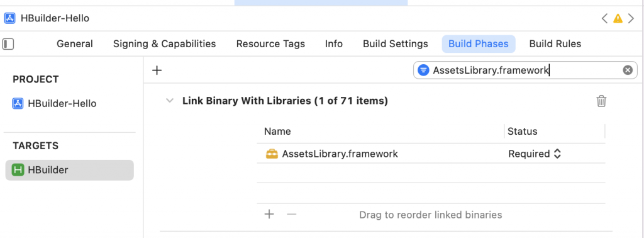This screenshot has height=238, width=644.
Task: Open the Signing & Capabilities tab
Action: click(164, 44)
